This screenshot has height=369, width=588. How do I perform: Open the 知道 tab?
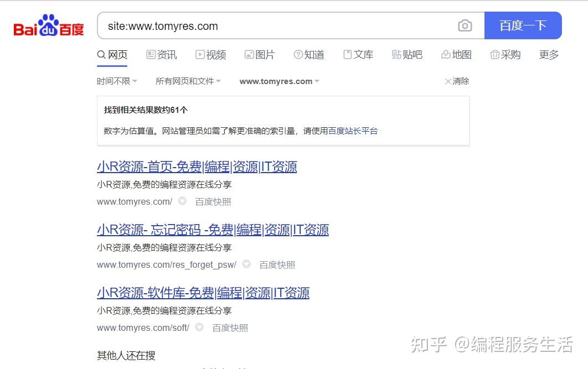309,55
